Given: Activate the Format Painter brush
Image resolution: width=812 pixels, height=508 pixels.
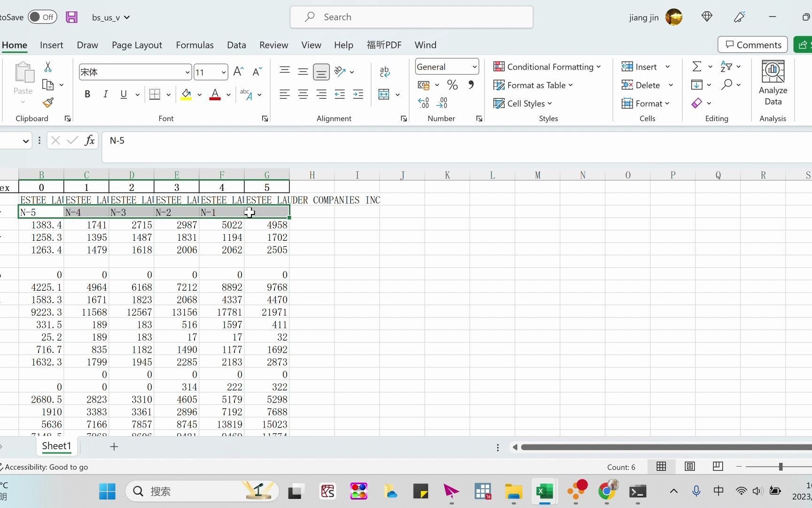Looking at the screenshot, I should (48, 103).
